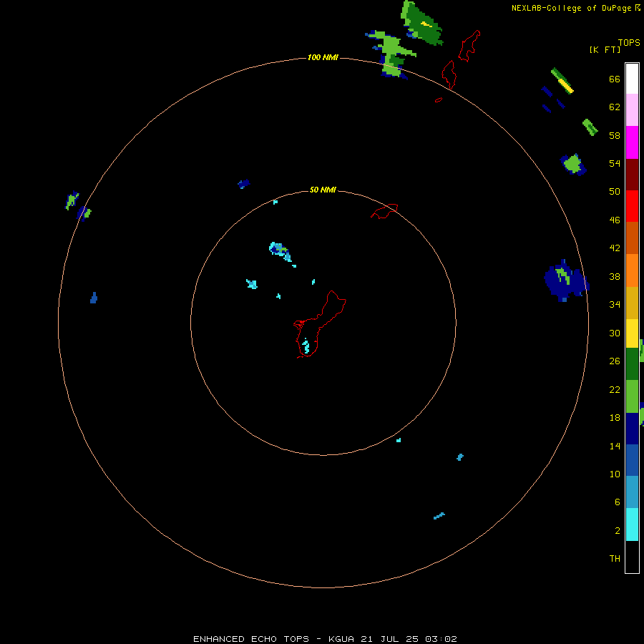Click the '58' legend value

[615, 135]
